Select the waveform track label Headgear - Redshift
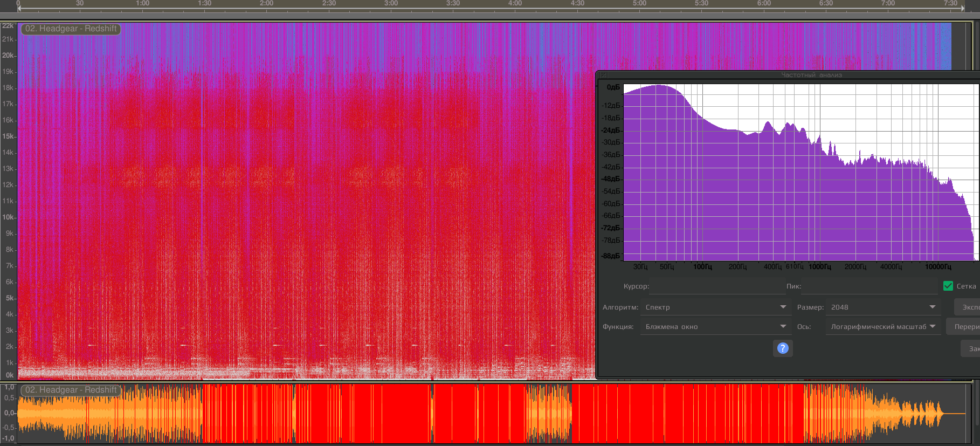The width and height of the screenshot is (980, 446). (x=71, y=390)
